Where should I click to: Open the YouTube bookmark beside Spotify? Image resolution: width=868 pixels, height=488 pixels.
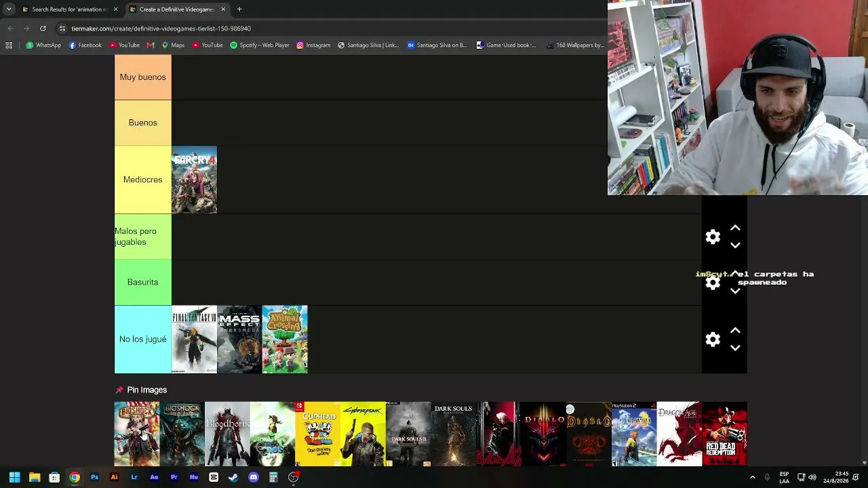208,45
